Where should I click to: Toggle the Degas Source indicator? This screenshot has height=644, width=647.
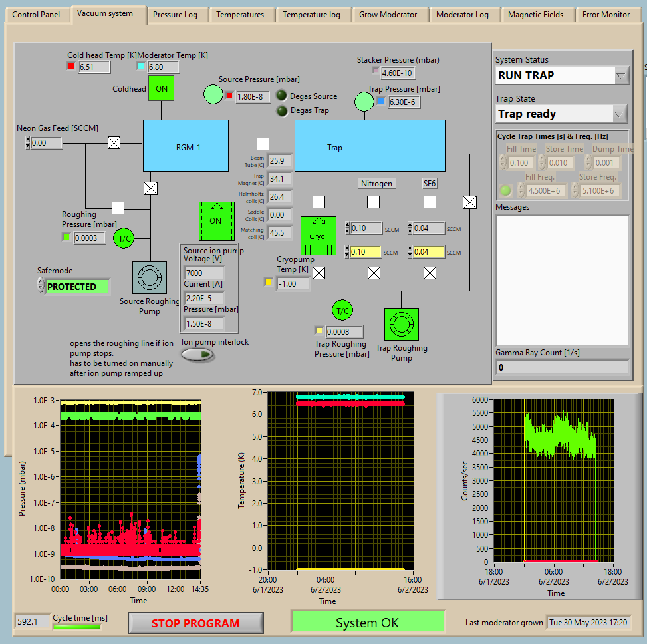coord(282,96)
